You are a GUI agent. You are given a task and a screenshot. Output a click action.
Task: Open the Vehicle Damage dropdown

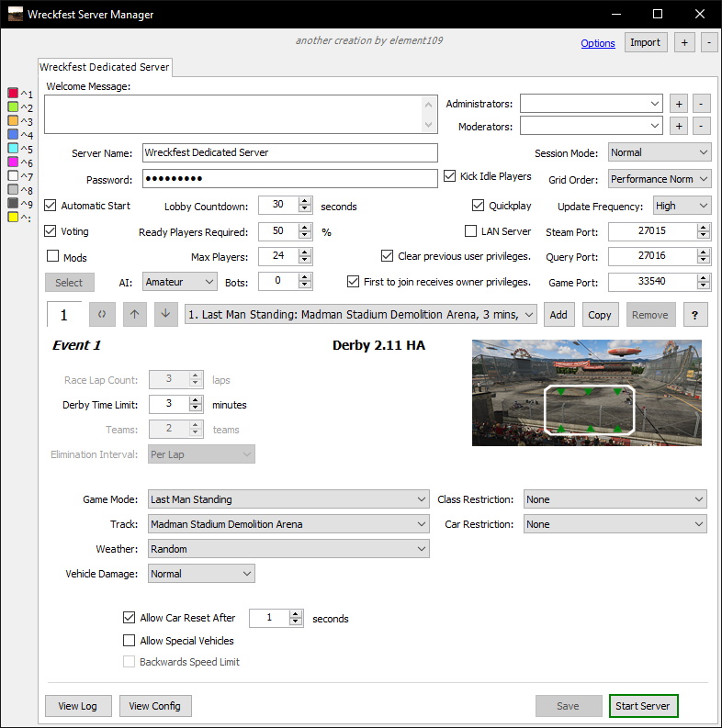201,574
